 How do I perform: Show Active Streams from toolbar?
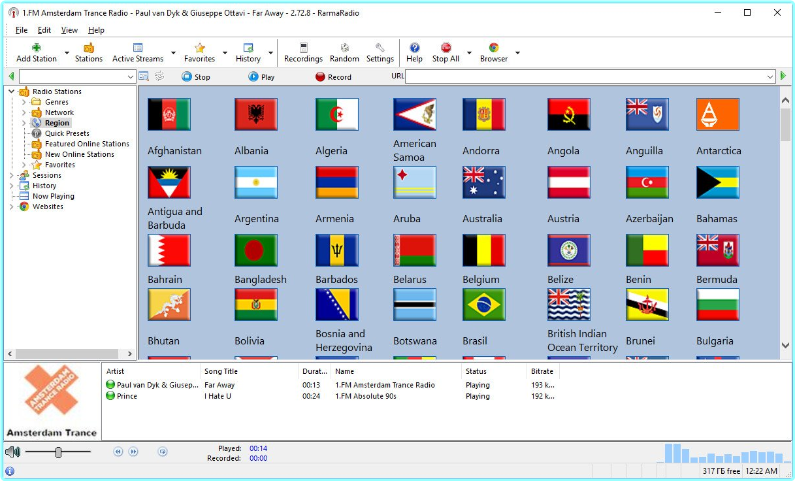pyautogui.click(x=137, y=53)
